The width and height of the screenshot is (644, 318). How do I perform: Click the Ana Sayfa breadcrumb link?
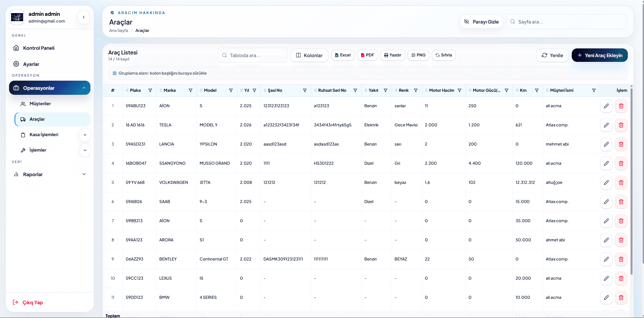(119, 31)
